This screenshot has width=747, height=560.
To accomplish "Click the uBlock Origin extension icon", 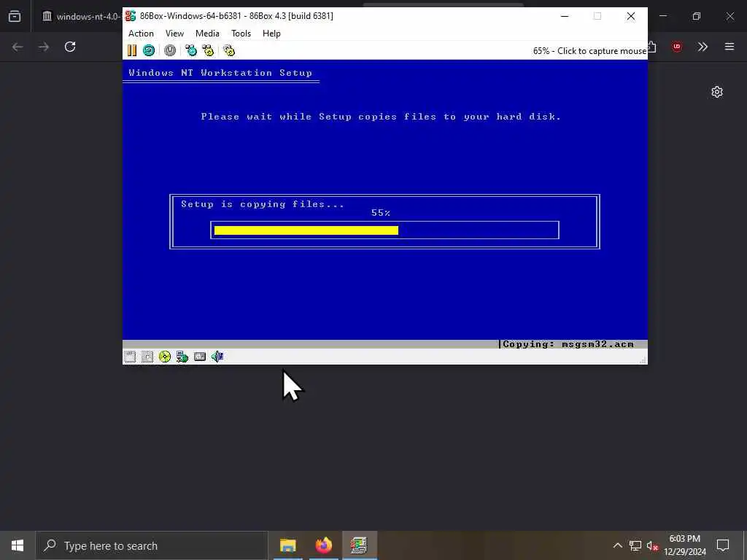I will (x=677, y=47).
